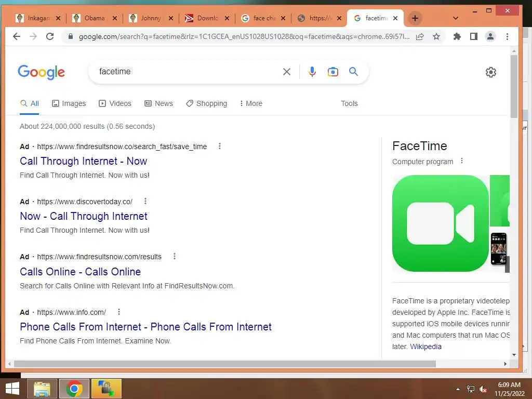
Task: Open the Extensions puzzle icon
Action: (x=457, y=36)
